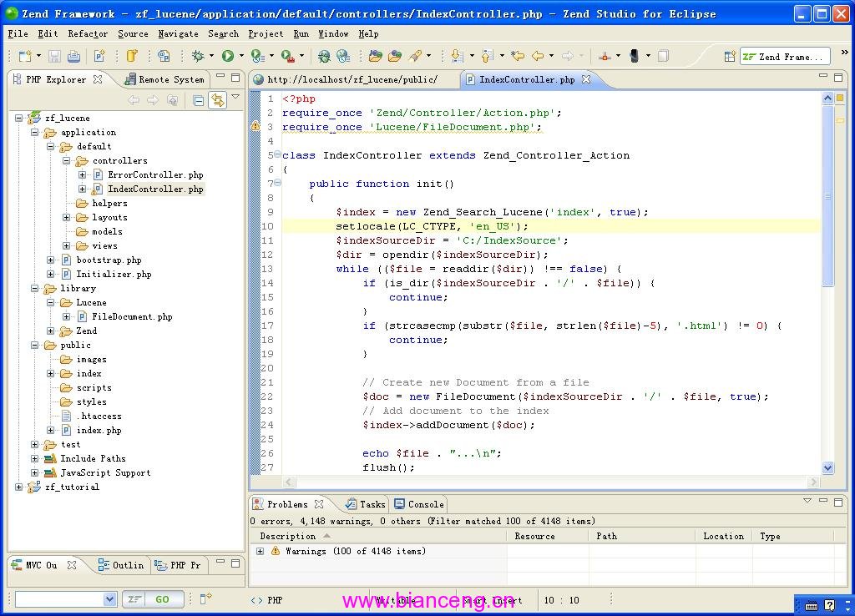This screenshot has width=855, height=616.
Task: Click the Back navigation arrow icon
Action: (x=538, y=56)
